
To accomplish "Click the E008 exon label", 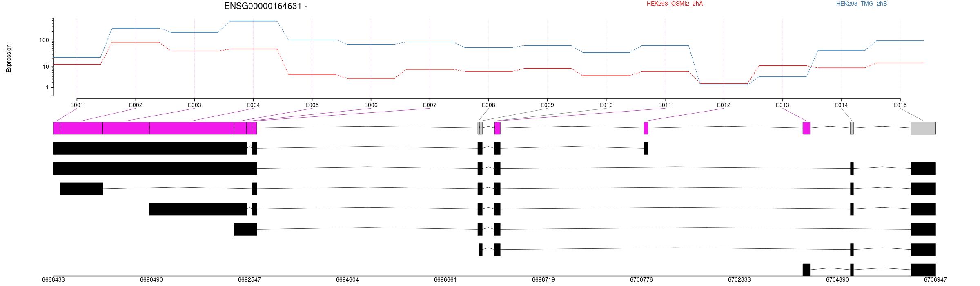I will [x=488, y=105].
